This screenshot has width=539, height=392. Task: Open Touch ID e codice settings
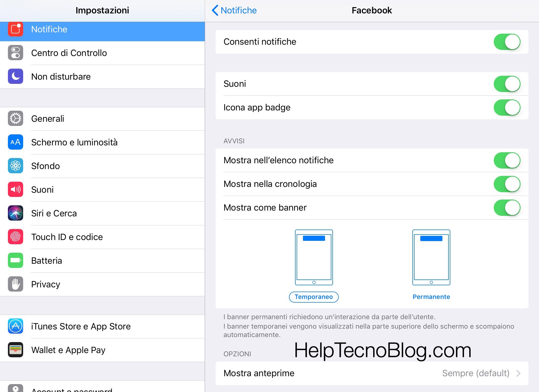click(102, 237)
